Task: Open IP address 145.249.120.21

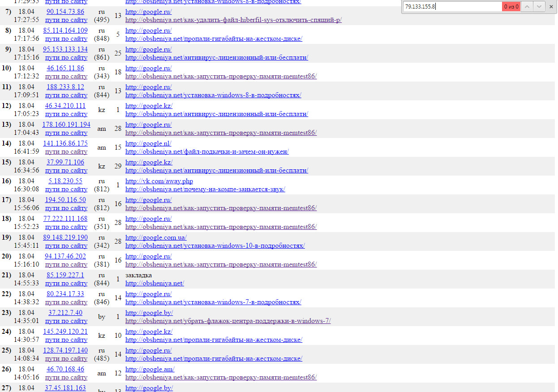Action: [x=65, y=332]
